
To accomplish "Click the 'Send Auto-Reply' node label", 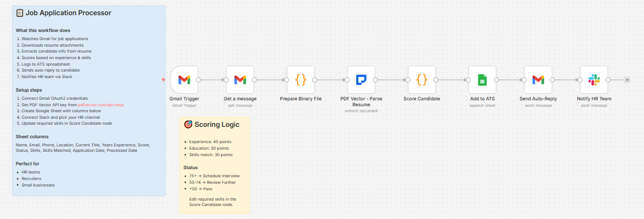I will (x=538, y=99).
